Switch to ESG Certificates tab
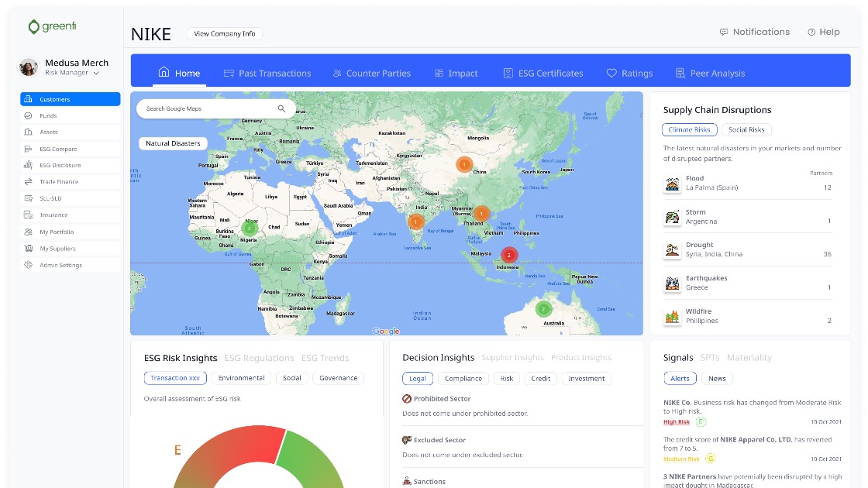The width and height of the screenshot is (868, 488). [x=543, y=73]
